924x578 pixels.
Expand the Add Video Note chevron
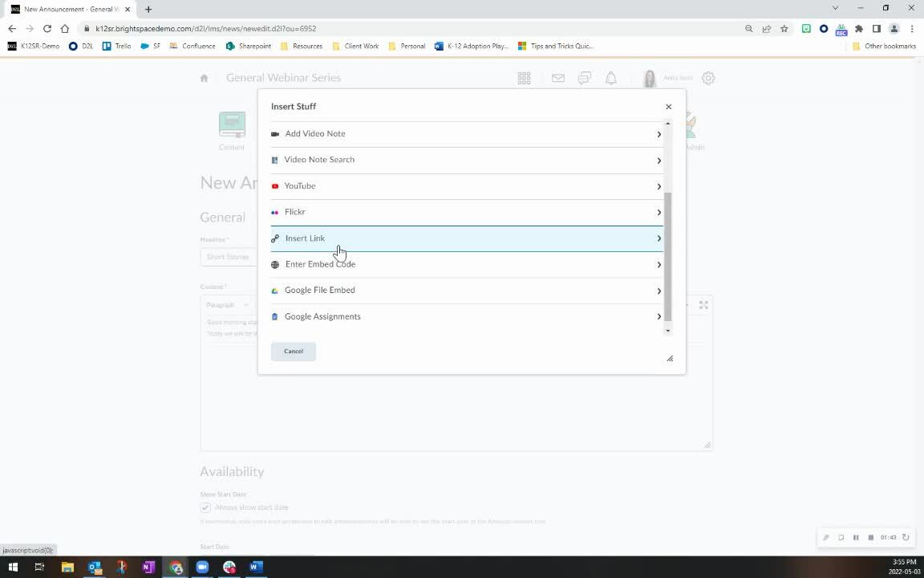659,135
